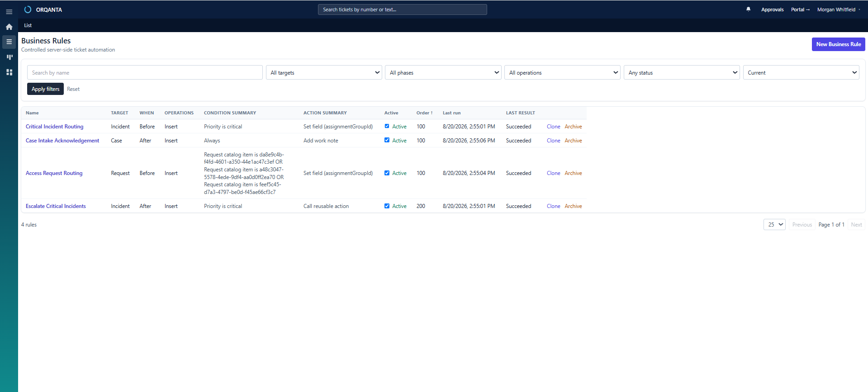The image size is (868, 392).
Task: Click New Business Rule button
Action: tap(838, 44)
